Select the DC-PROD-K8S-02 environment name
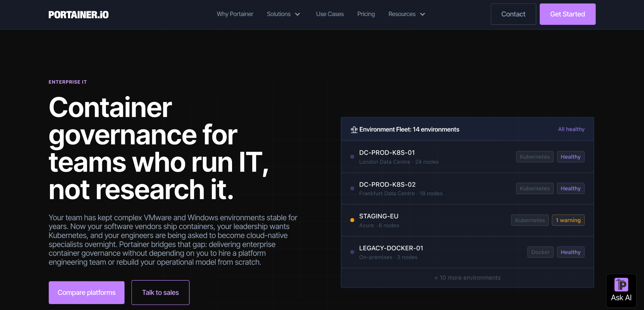The width and height of the screenshot is (644, 310). pyautogui.click(x=387, y=184)
